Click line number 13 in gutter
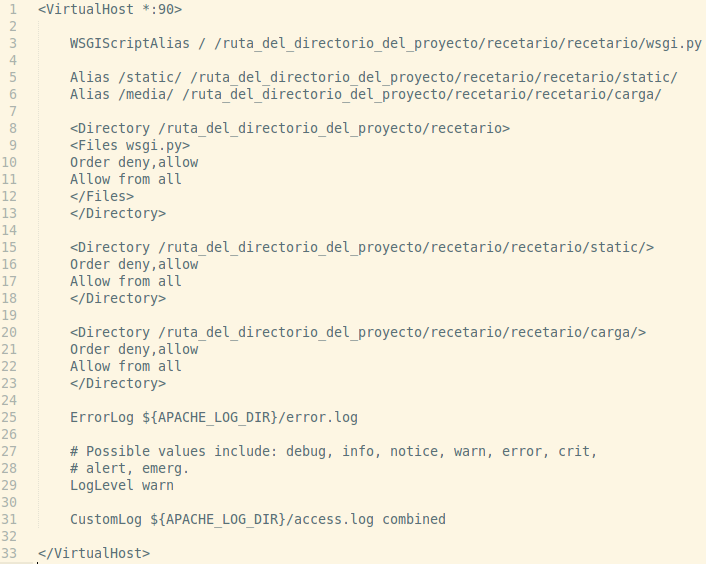706x564 pixels. (9, 213)
